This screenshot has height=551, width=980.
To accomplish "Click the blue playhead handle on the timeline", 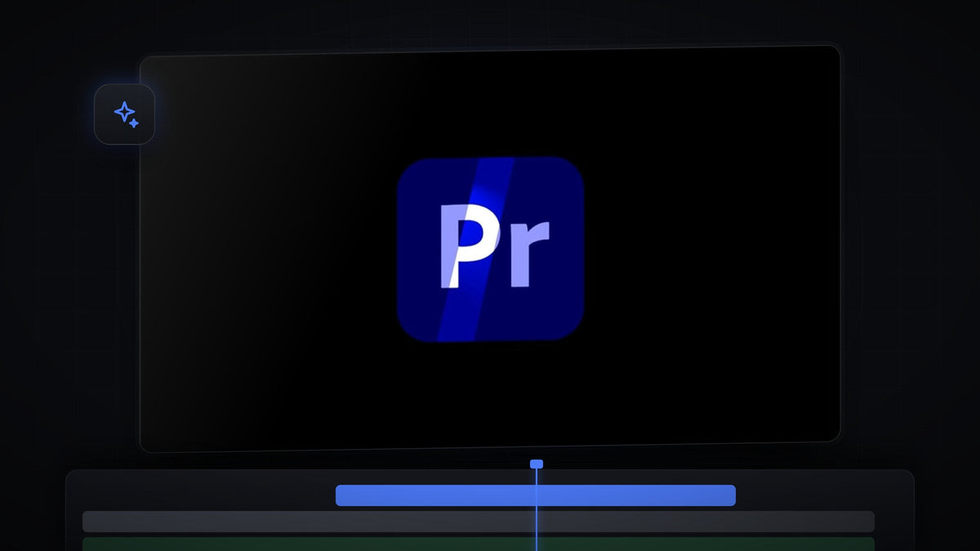I will click(537, 464).
